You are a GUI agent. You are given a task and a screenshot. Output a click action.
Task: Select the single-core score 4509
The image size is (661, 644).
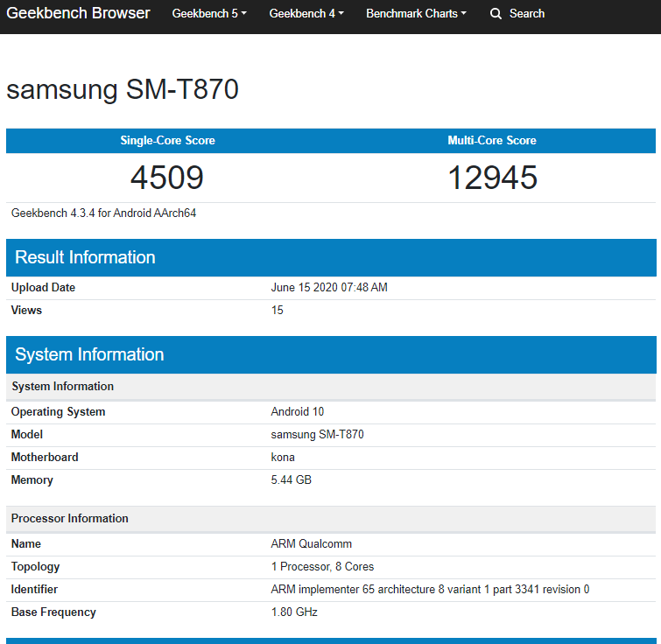(x=167, y=178)
